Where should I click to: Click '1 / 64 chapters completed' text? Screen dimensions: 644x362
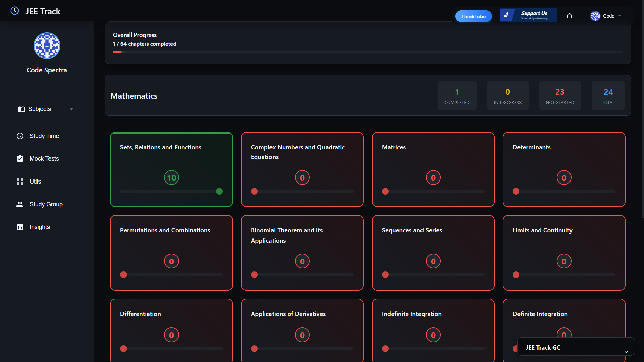(145, 44)
